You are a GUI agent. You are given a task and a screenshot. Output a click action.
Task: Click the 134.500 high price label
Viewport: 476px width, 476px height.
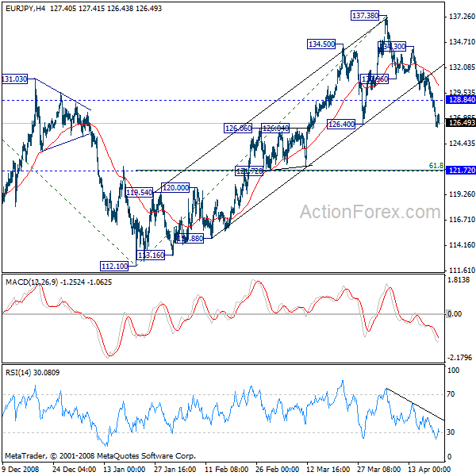click(x=321, y=44)
